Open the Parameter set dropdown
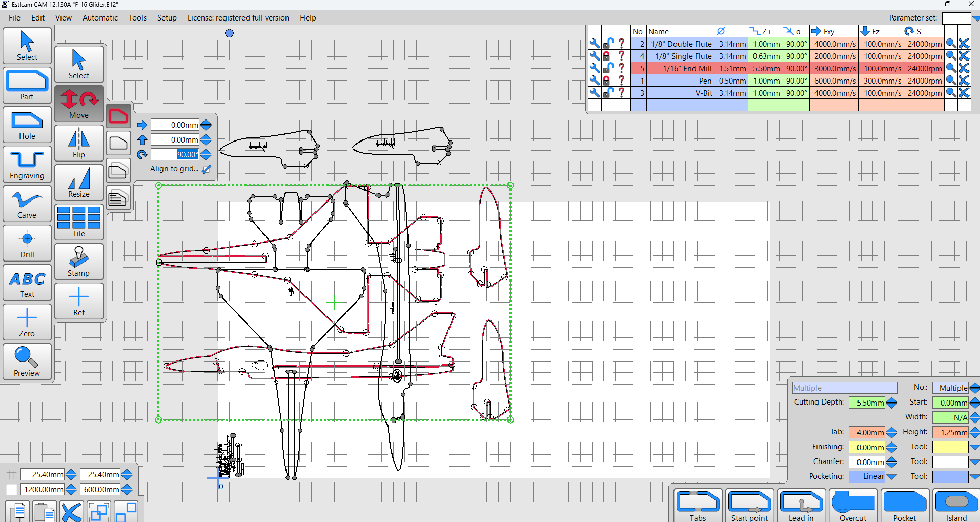 975,18
